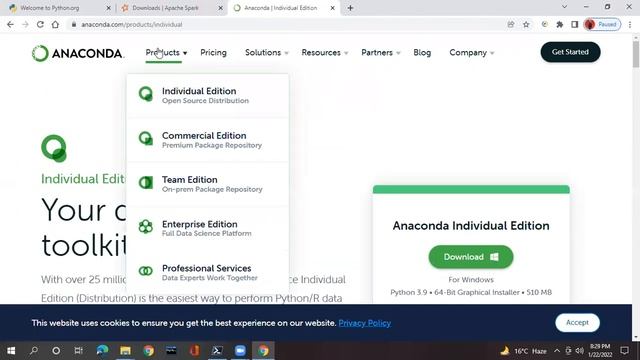
Task: Show hidden system tray icons
Action: [557, 351]
